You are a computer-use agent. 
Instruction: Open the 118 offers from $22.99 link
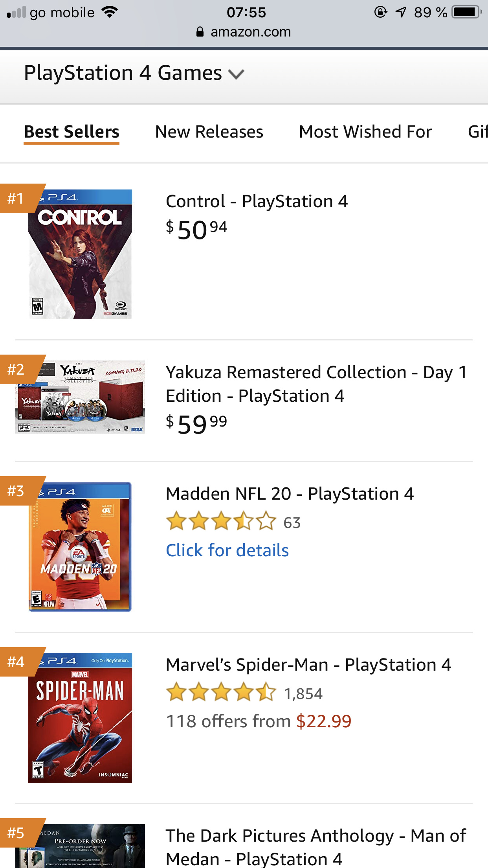point(259,721)
